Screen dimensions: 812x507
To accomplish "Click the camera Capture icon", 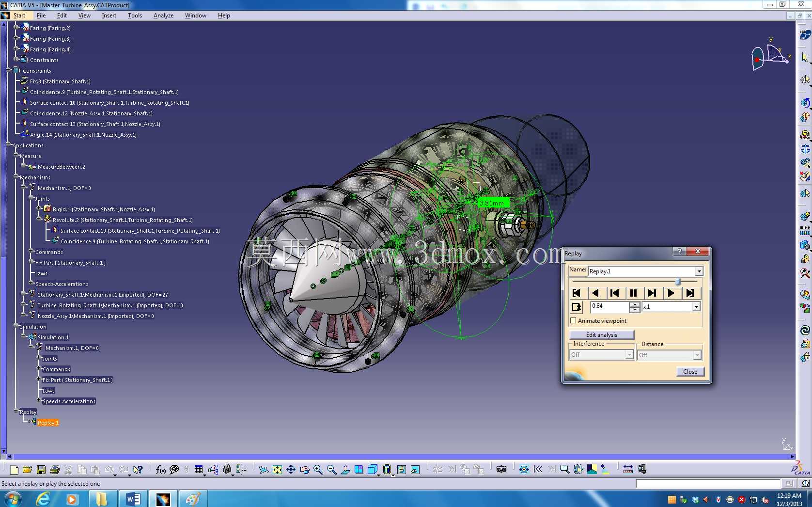I will point(501,469).
